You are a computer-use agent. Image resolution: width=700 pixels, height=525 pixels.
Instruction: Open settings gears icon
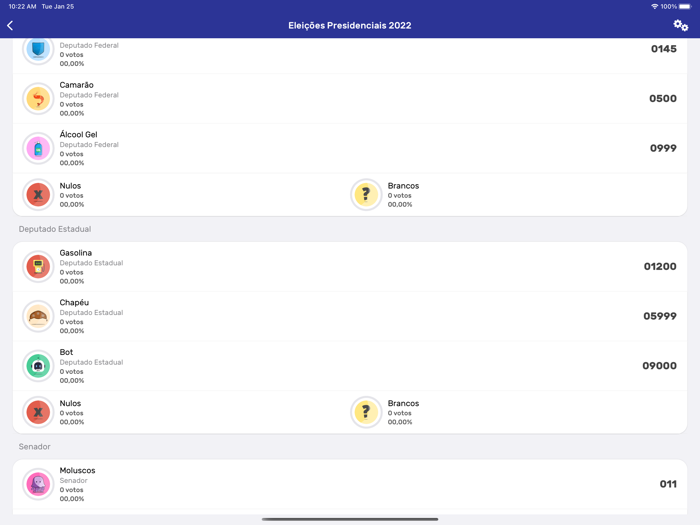[680, 25]
